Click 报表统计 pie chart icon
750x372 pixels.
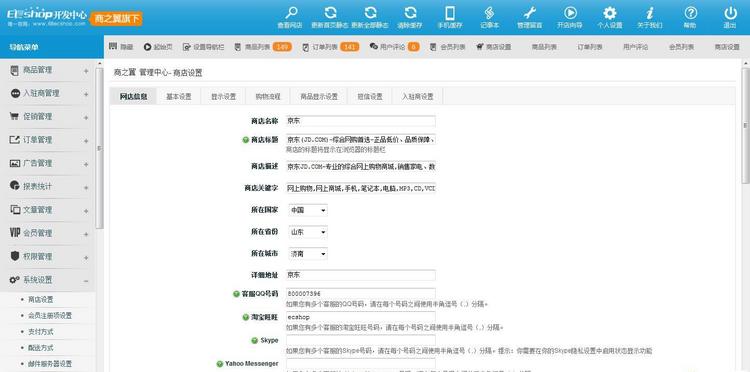pyautogui.click(x=15, y=186)
